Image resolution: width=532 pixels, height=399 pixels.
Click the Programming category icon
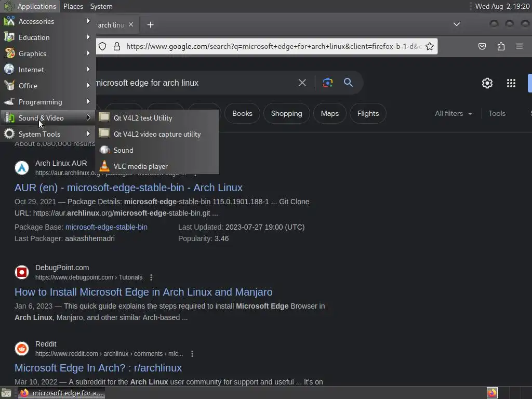click(9, 102)
